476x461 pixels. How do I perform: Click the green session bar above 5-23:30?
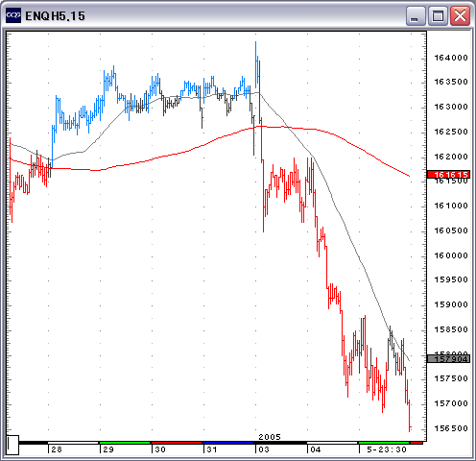384,443
